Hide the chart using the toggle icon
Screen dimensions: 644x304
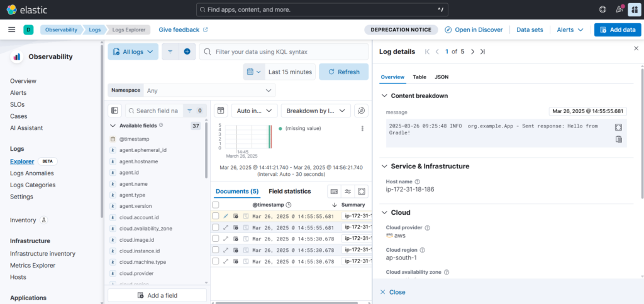click(x=221, y=111)
